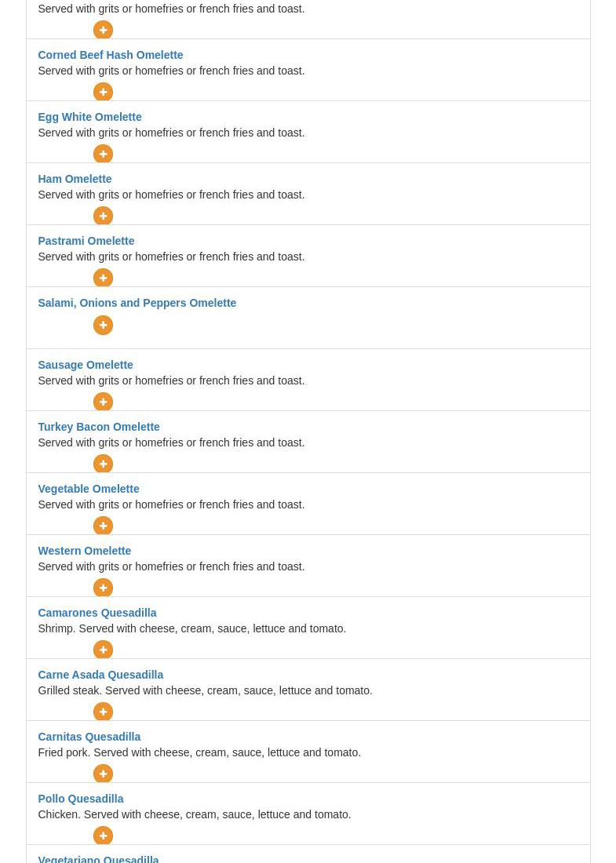Open Corned Beef Hash Omelette link

[110, 55]
